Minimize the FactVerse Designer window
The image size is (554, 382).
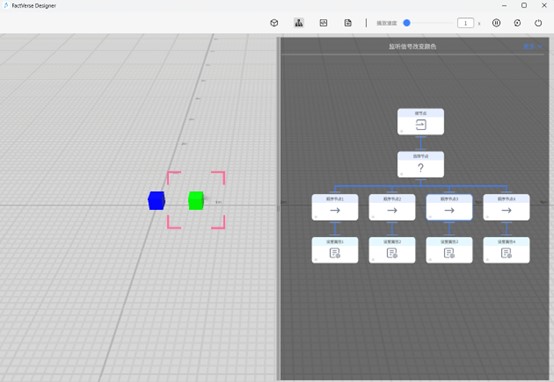pyautogui.click(x=504, y=5)
